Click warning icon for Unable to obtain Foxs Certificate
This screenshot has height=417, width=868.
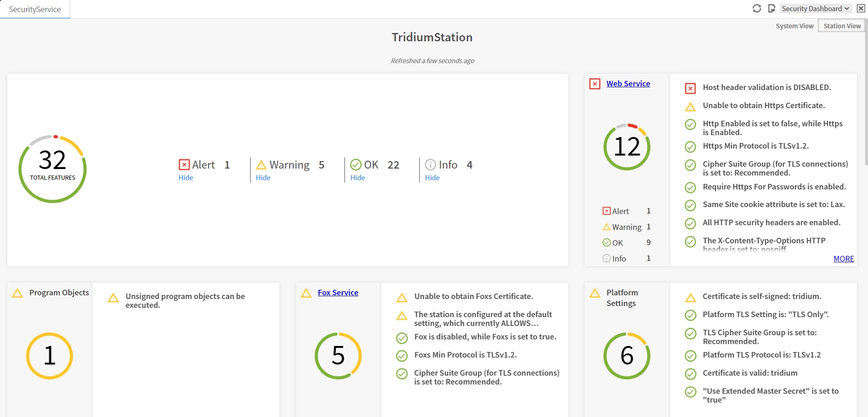(x=402, y=298)
